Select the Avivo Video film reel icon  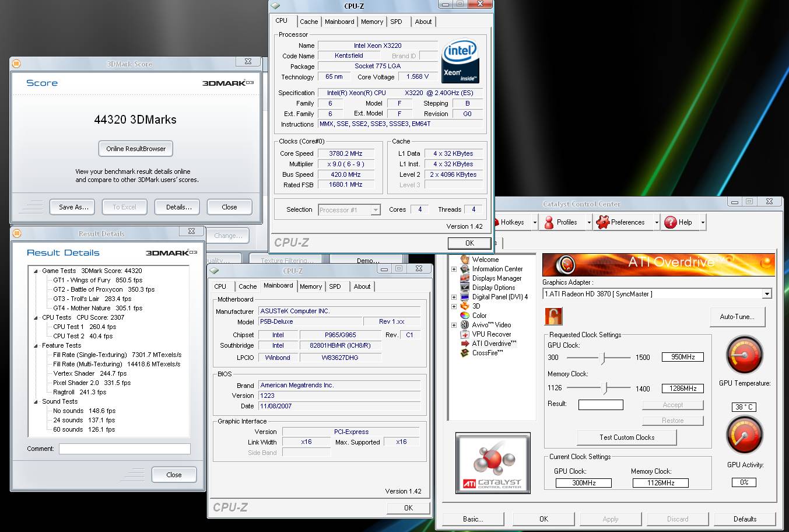(x=465, y=325)
